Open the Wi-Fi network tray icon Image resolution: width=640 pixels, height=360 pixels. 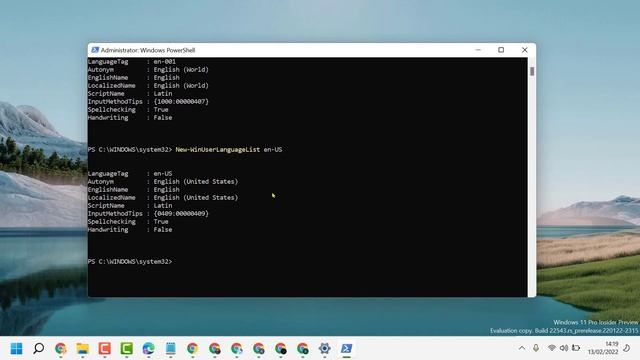click(551, 348)
